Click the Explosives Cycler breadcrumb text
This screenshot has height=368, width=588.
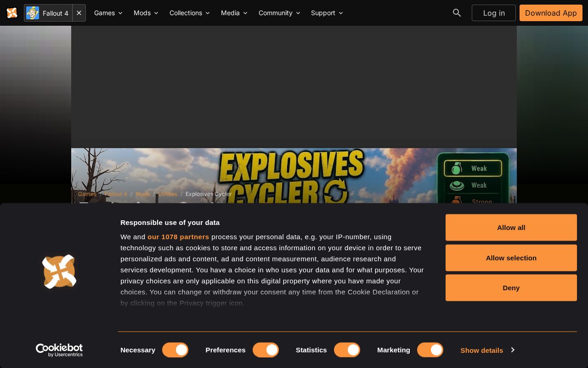pyautogui.click(x=209, y=194)
